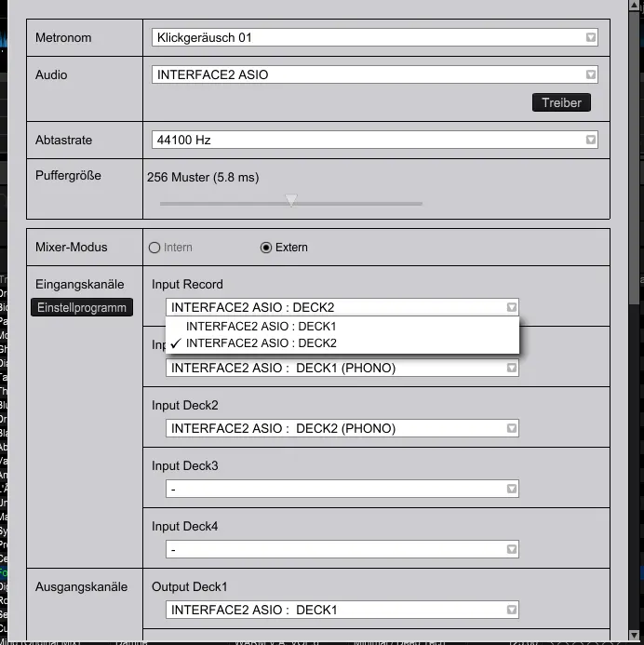Click the Output Deck1 dropdown arrow
The image size is (644, 645).
pyautogui.click(x=511, y=611)
